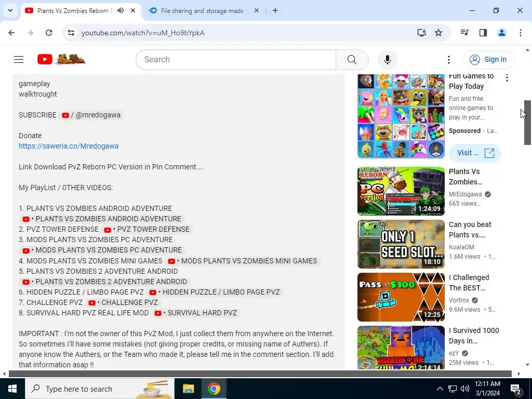Click the address bar URL text
532x399 pixels.
point(143,33)
